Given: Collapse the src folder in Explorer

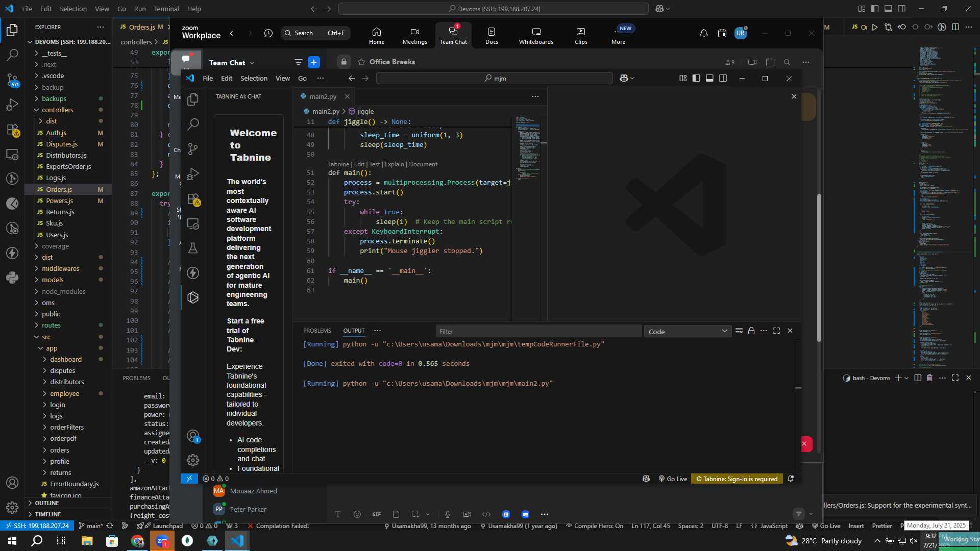Looking at the screenshot, I should click(46, 337).
